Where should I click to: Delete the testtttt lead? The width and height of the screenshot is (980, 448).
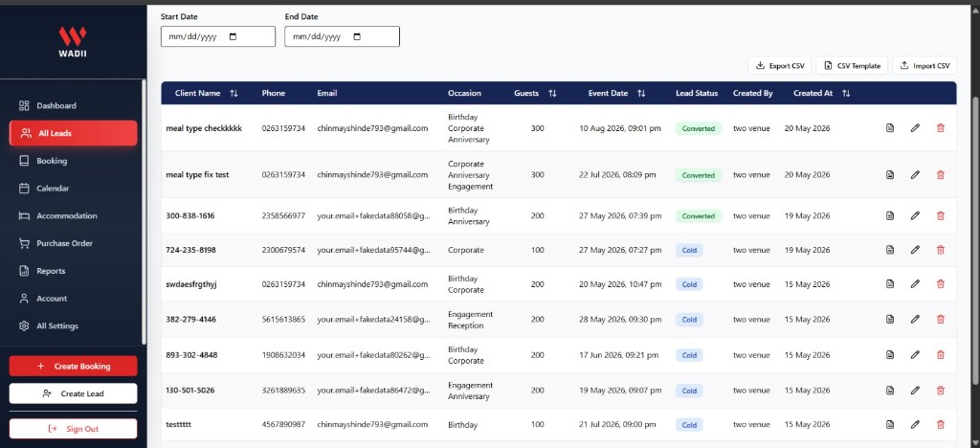tap(941, 424)
